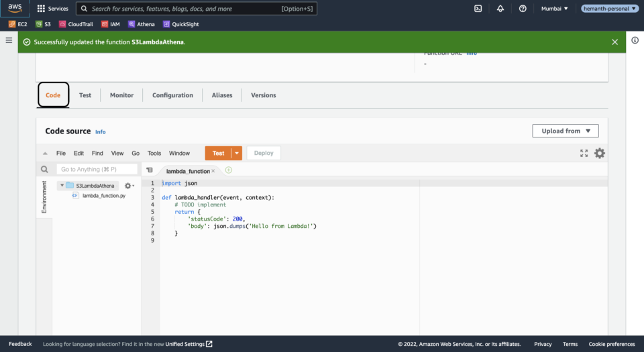
Task: Switch to the Versions tab
Action: pyautogui.click(x=263, y=95)
